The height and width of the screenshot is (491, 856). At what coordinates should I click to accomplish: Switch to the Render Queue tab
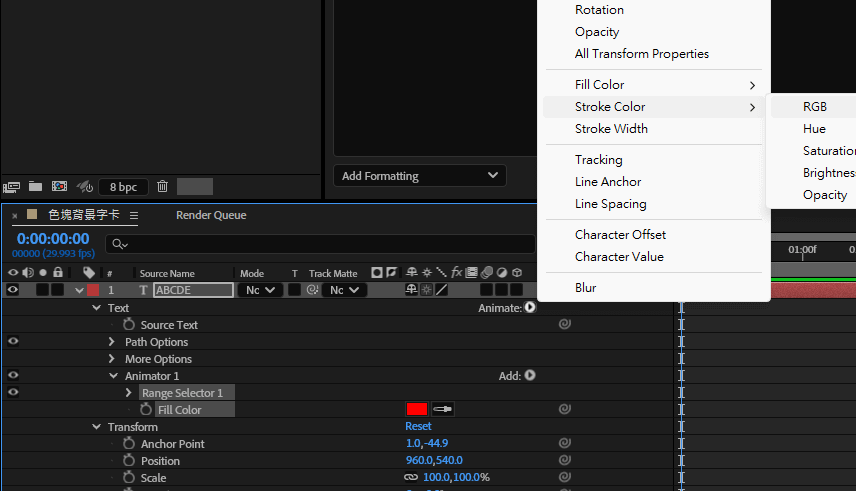click(x=211, y=215)
